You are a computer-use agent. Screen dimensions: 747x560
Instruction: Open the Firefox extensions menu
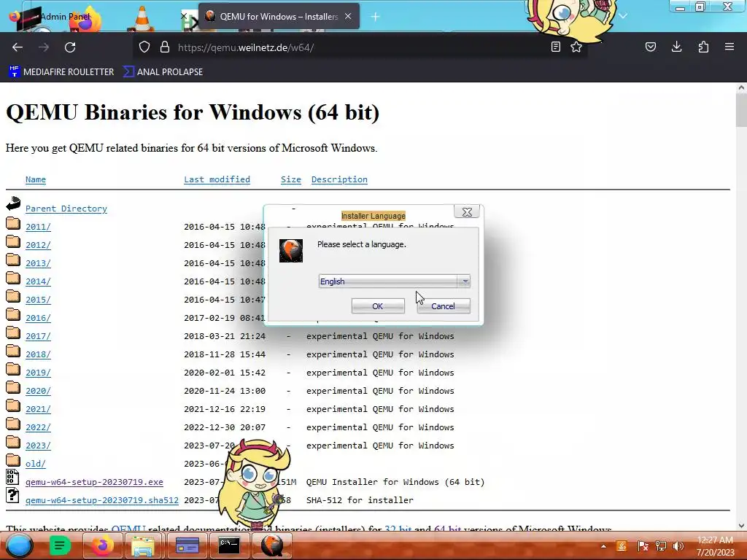(x=703, y=47)
